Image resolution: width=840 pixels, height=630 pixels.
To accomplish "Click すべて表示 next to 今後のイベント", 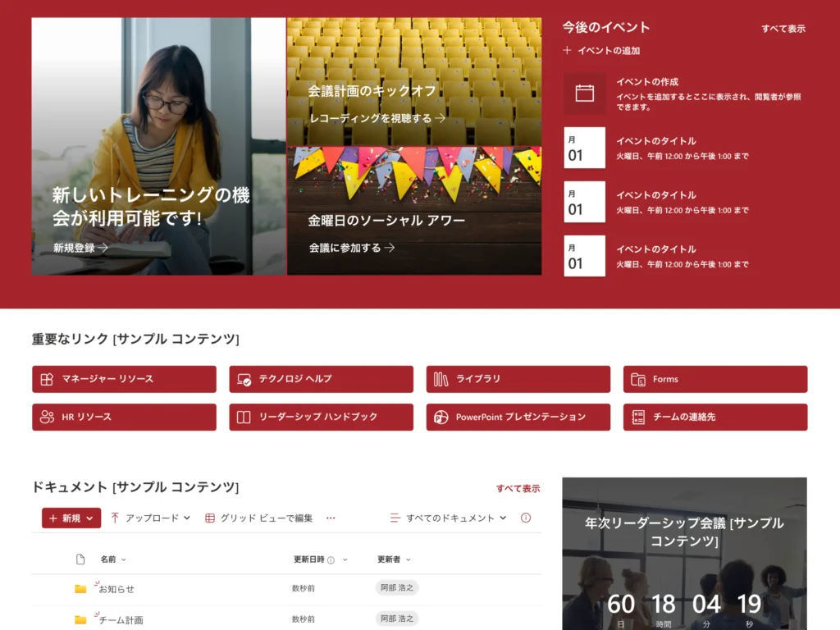I will [783, 29].
